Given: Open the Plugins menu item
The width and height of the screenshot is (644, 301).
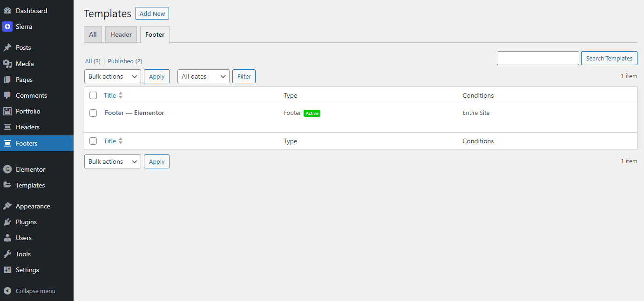Looking at the screenshot, I should coord(37,222).
